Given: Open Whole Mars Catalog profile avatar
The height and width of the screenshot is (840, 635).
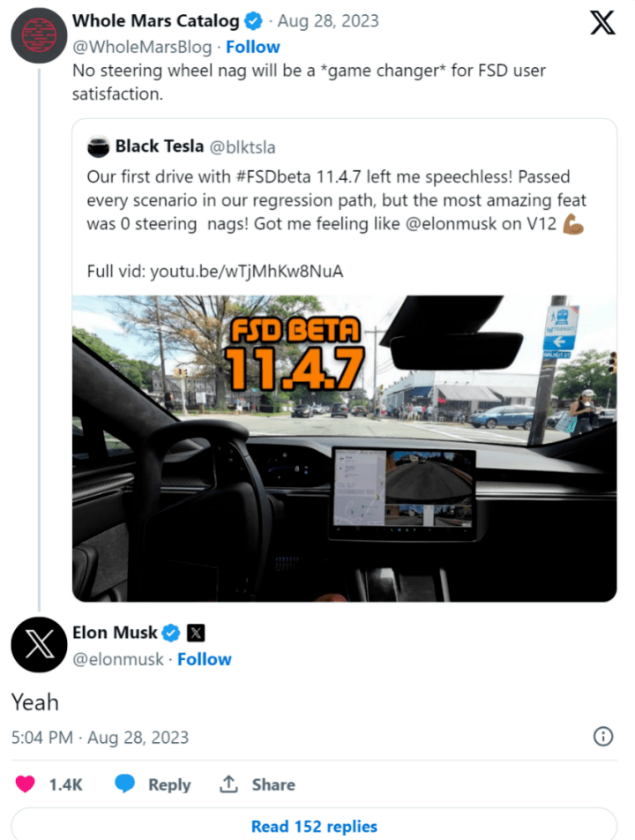Looking at the screenshot, I should click(x=39, y=35).
